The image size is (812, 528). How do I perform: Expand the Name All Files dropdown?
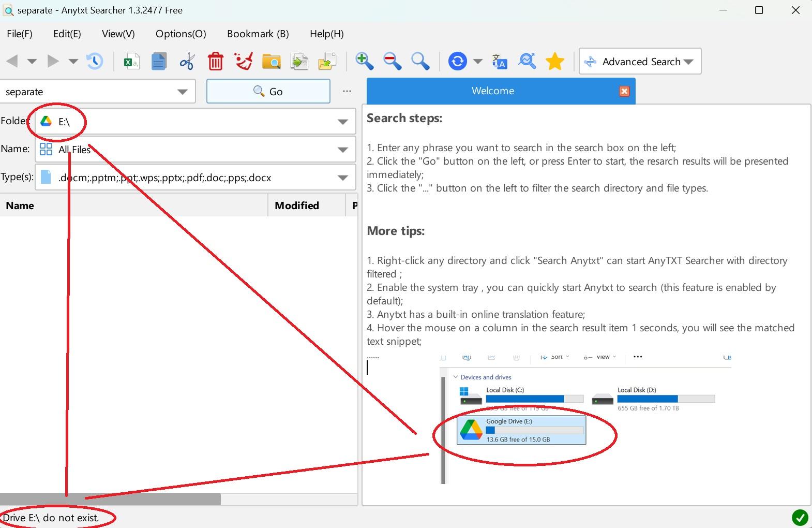tap(342, 150)
